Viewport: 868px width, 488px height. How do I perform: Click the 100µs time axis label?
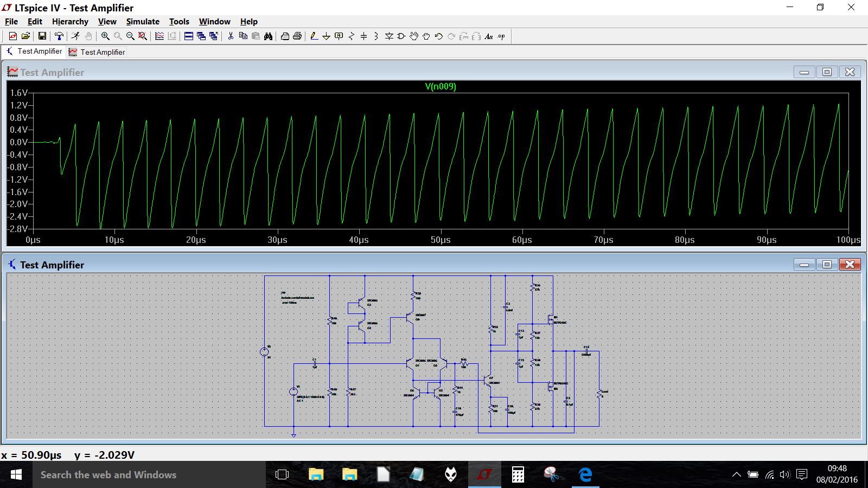click(848, 240)
